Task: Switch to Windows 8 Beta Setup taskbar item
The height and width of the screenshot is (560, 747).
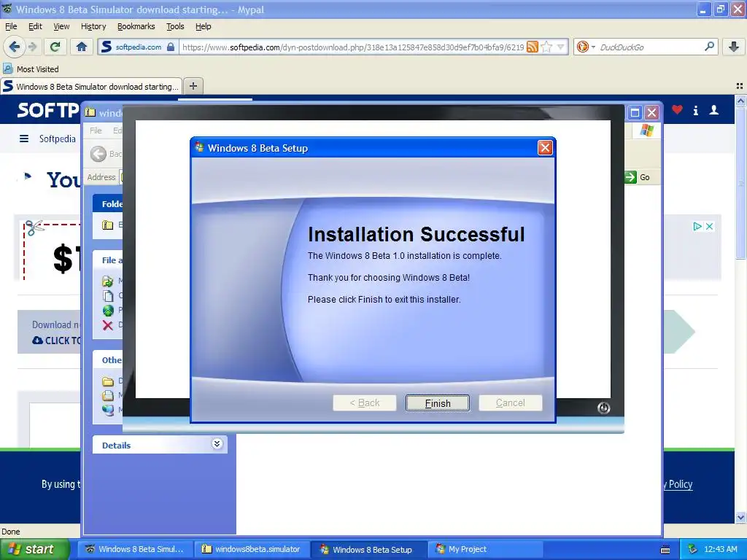Action: pos(369,549)
